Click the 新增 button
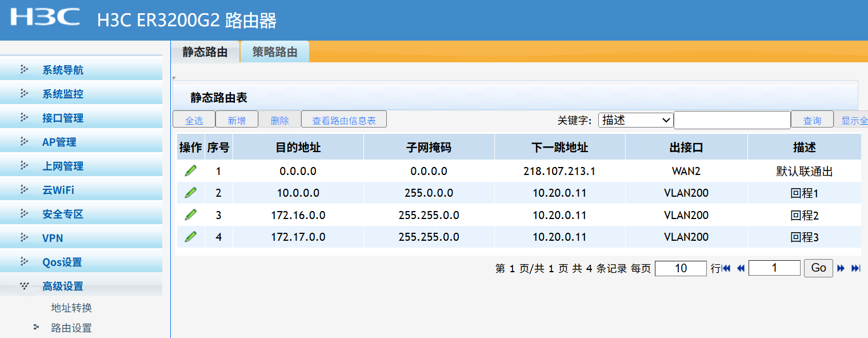The height and width of the screenshot is (338, 868). [237, 120]
